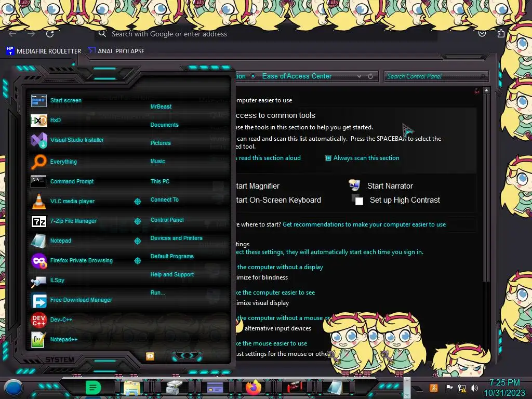This screenshot has height=399, width=532.
Task: Open Make the computer easier to see
Action: point(275,292)
